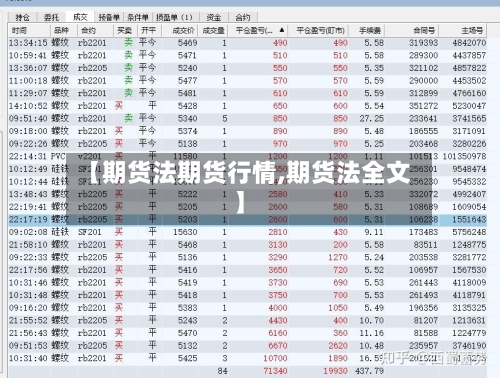Click the profit value 6160
The image size is (500, 378).
pos(278,333)
